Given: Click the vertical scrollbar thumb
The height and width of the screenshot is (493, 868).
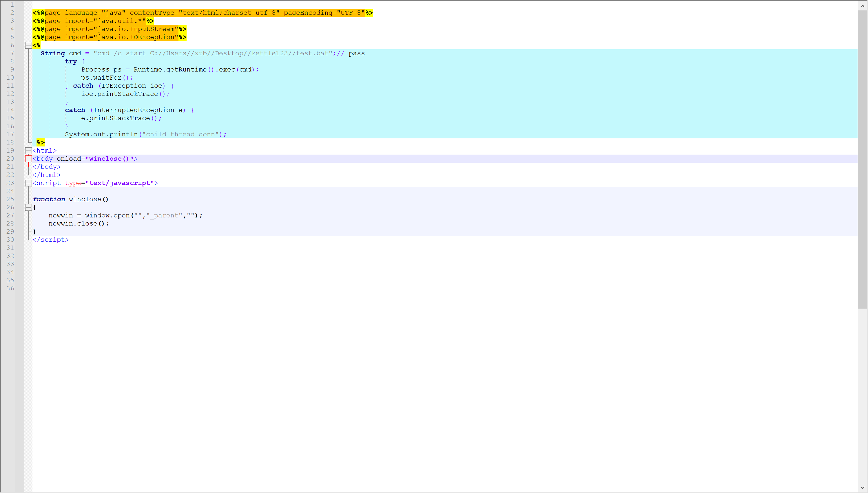Looking at the screenshot, I should [x=862, y=160].
